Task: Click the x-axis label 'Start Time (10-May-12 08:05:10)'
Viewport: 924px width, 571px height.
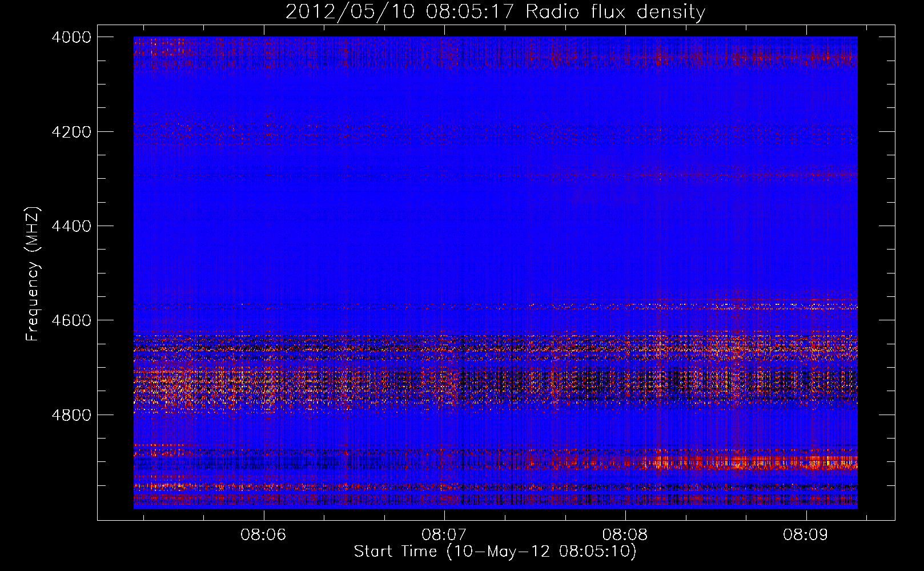Action: (495, 552)
